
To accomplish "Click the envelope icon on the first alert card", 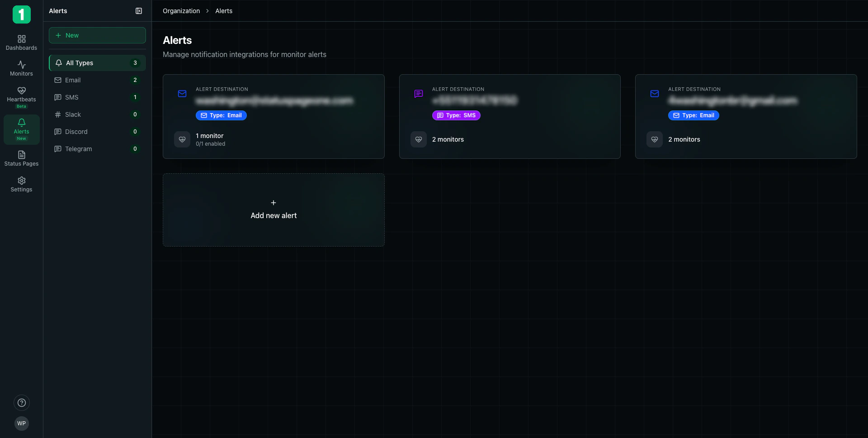I will 182,94.
